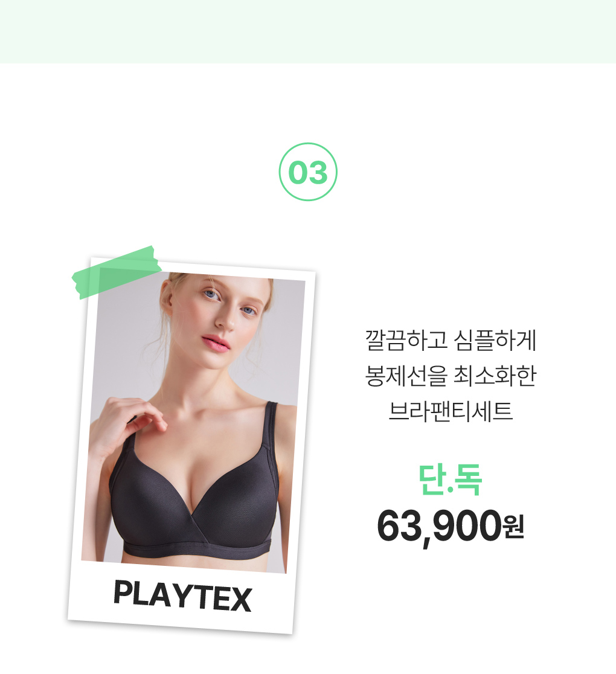Click the letter P in PLAYTEX
The image size is (616, 674).
pos(123,592)
